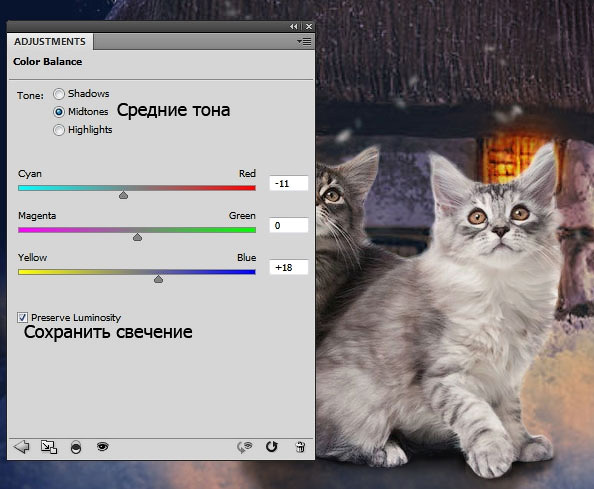Close the Adjustments panel
Image resolution: width=594 pixels, height=489 pixels.
point(309,27)
